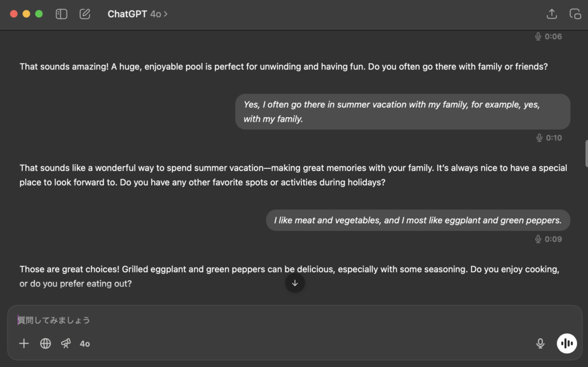Open the 4o model dropdown in composer
This screenshot has height=367, width=588.
85,343
